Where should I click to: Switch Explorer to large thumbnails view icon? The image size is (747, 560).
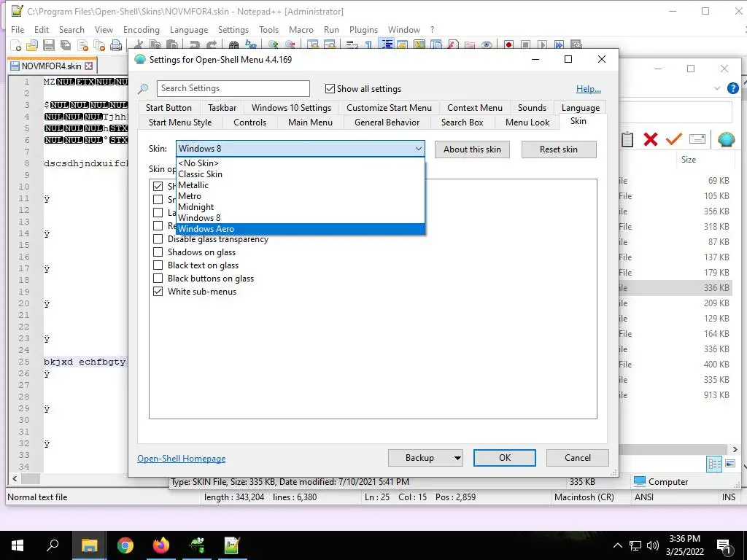pyautogui.click(x=730, y=463)
